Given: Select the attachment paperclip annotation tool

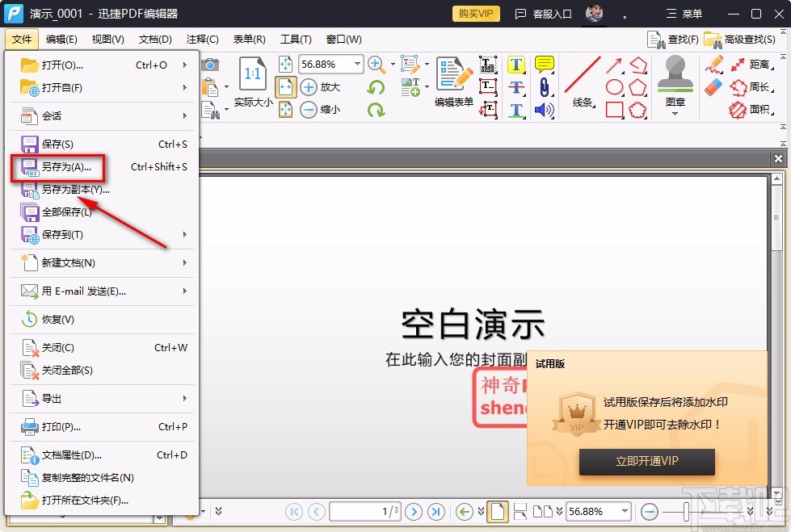Looking at the screenshot, I should coord(544,86).
